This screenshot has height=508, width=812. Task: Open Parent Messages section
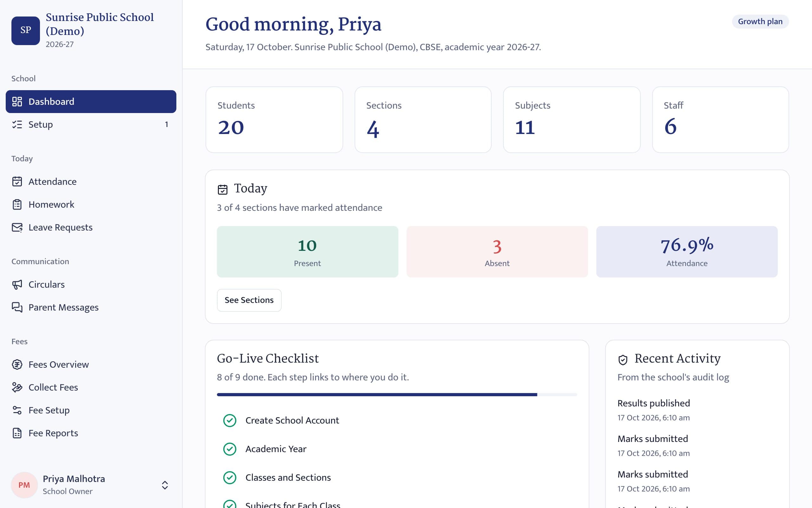click(x=91, y=307)
